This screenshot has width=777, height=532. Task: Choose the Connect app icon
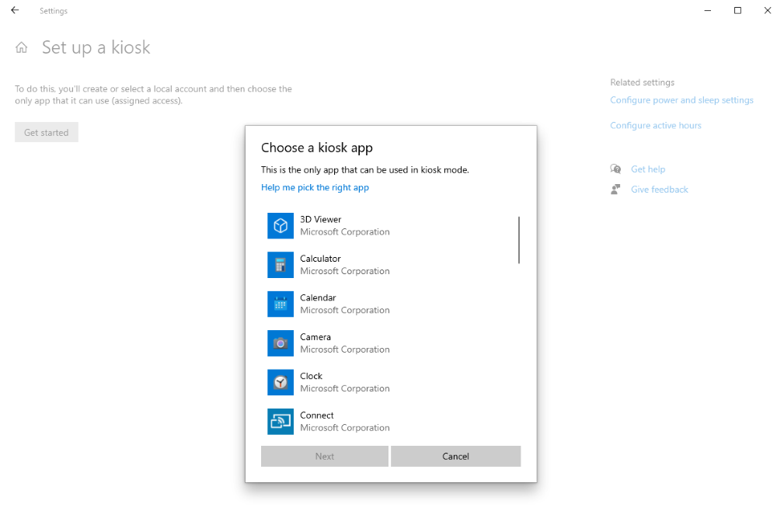[280, 421]
